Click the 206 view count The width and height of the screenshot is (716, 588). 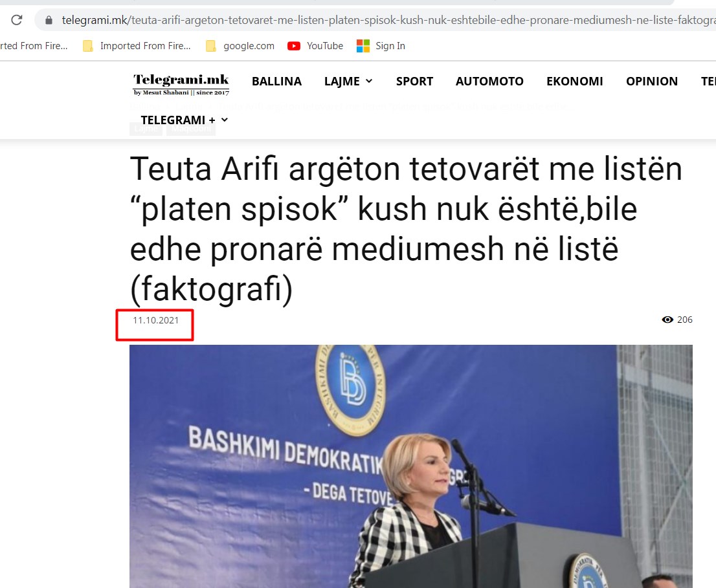684,320
